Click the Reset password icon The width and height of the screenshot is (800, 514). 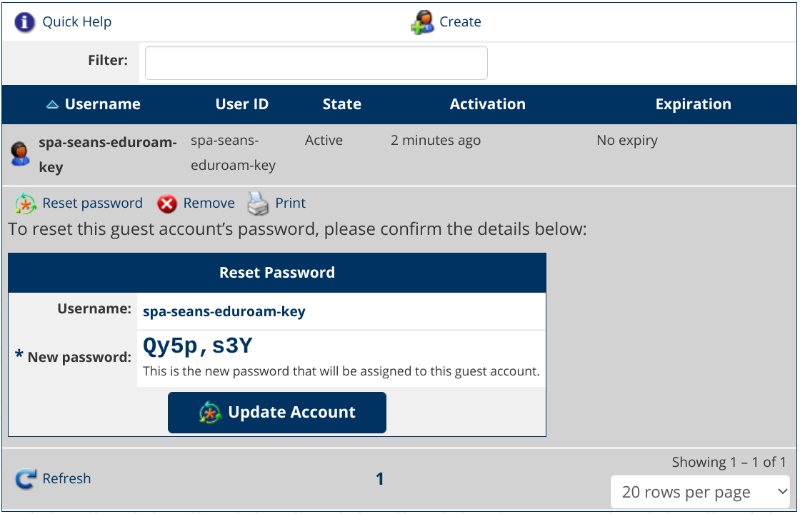pos(26,204)
